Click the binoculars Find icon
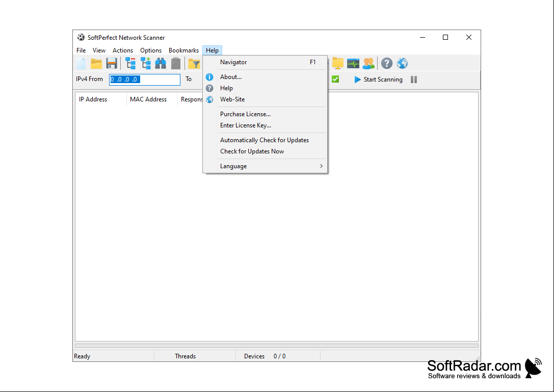 click(161, 63)
